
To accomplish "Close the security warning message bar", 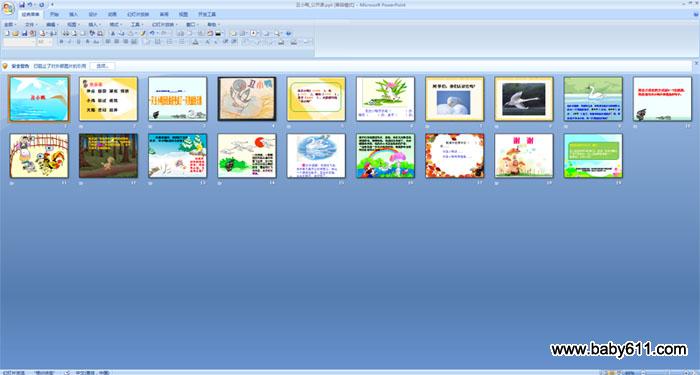I will [696, 64].
